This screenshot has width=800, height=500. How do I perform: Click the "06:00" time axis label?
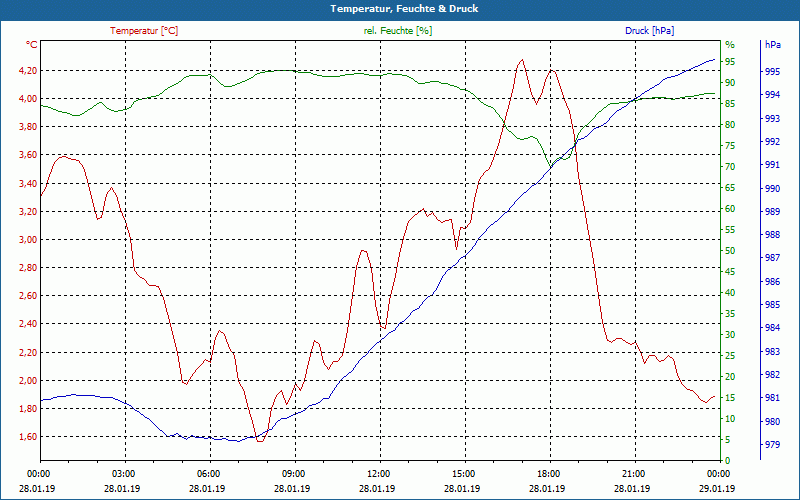207,474
